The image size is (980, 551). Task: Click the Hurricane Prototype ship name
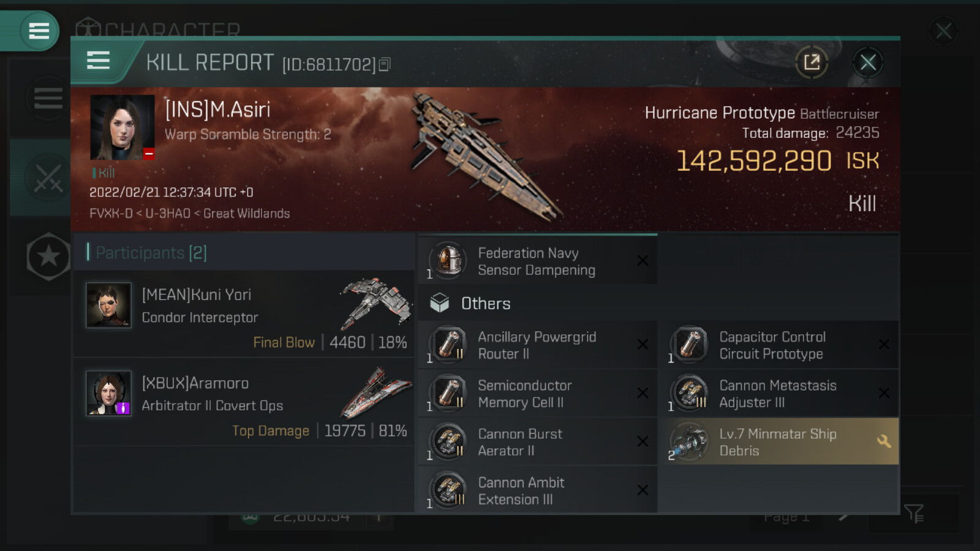pyautogui.click(x=719, y=113)
